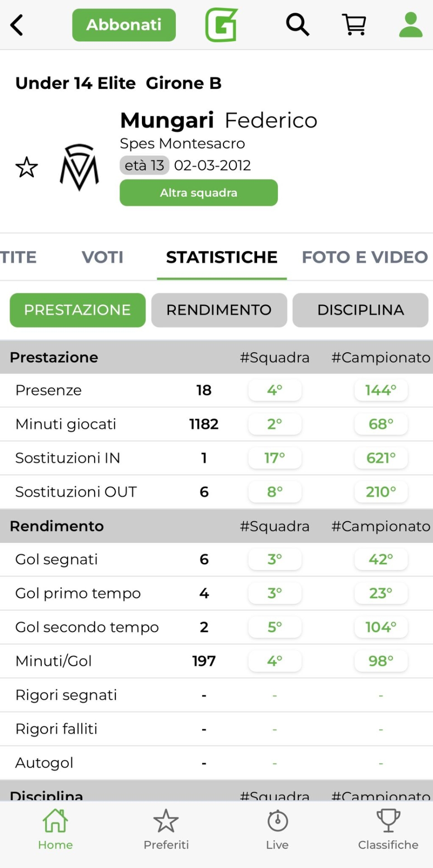This screenshot has height=868, width=433.
Task: Open the user profile icon
Action: coord(410,24)
